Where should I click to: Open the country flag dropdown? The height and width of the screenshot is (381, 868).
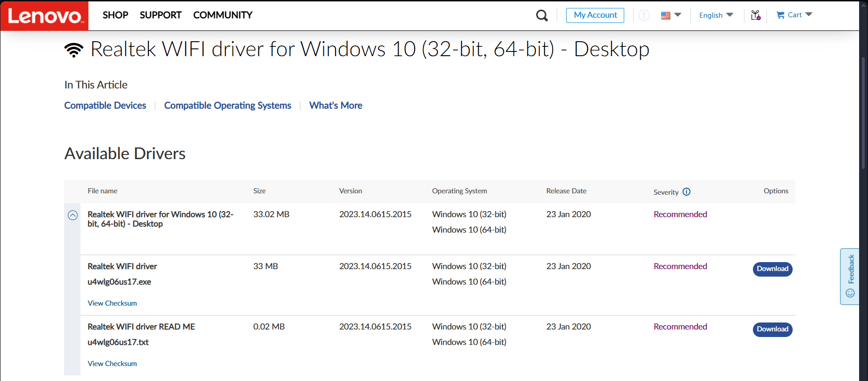coord(671,15)
